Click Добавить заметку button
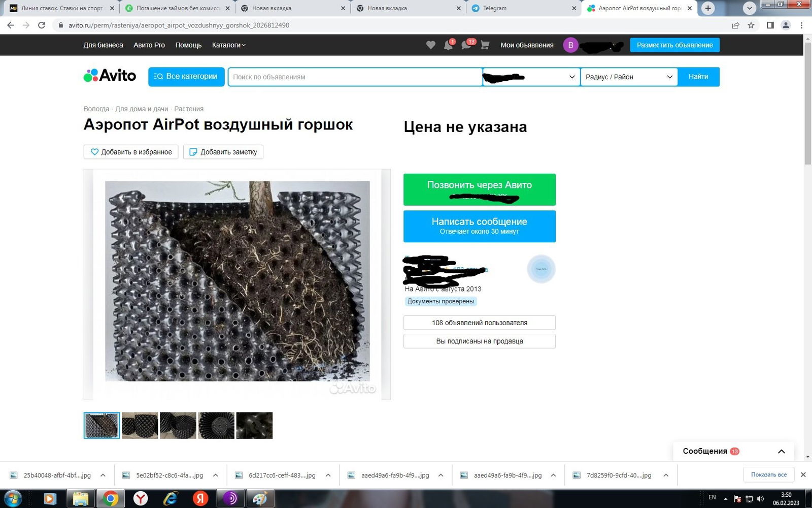Image resolution: width=812 pixels, height=508 pixels. (x=223, y=152)
